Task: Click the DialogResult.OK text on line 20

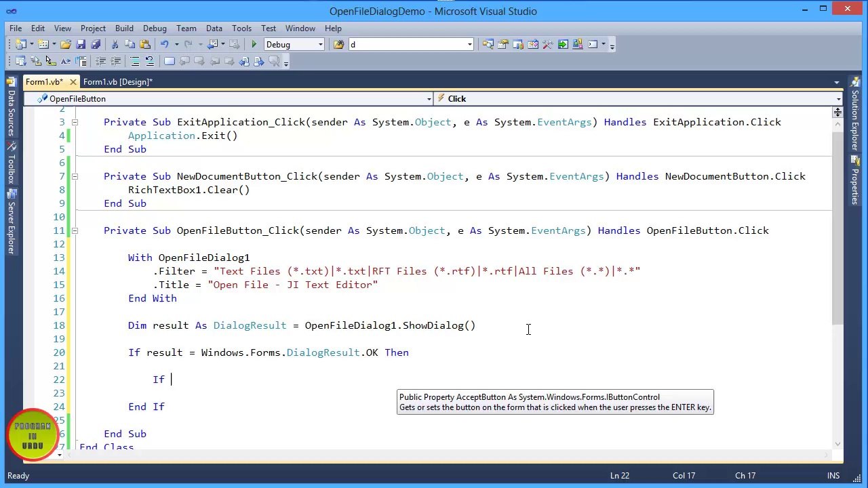Action: coord(332,352)
